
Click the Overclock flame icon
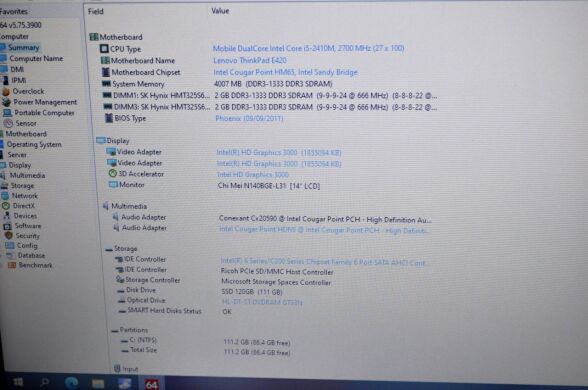(x=6, y=91)
